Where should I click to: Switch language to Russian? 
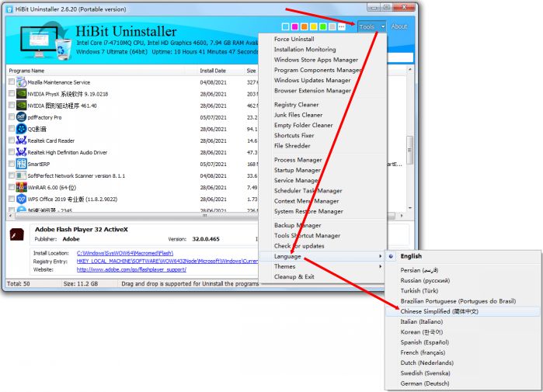pyautogui.click(x=425, y=280)
